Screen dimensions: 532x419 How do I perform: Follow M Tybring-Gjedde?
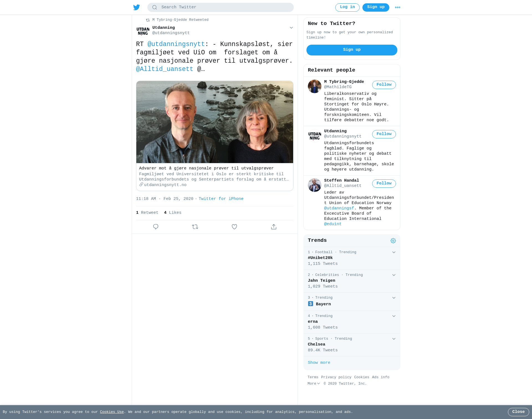[x=384, y=85]
